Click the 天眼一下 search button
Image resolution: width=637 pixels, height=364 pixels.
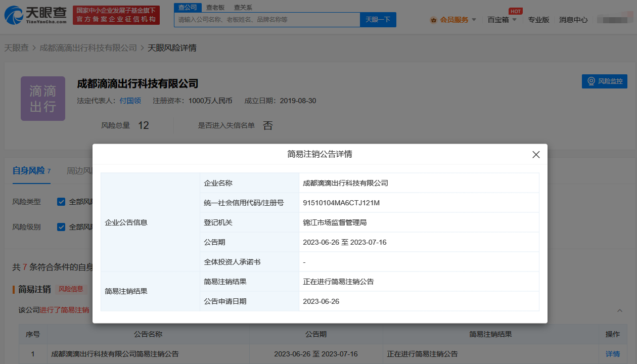[378, 20]
